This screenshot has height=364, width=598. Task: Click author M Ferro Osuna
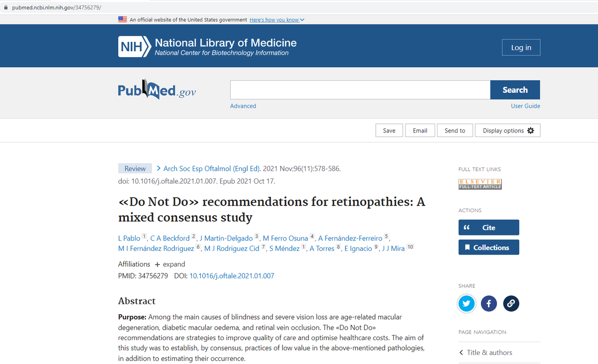pos(286,239)
